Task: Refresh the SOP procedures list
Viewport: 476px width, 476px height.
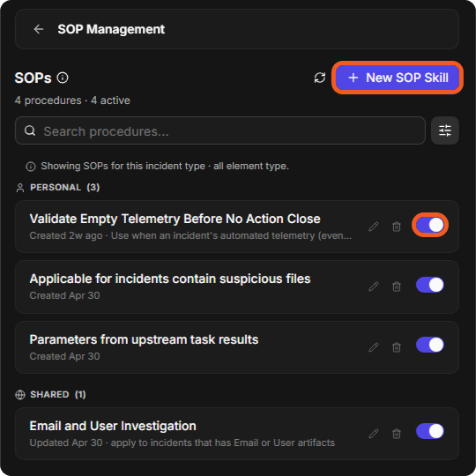Action: tap(320, 78)
